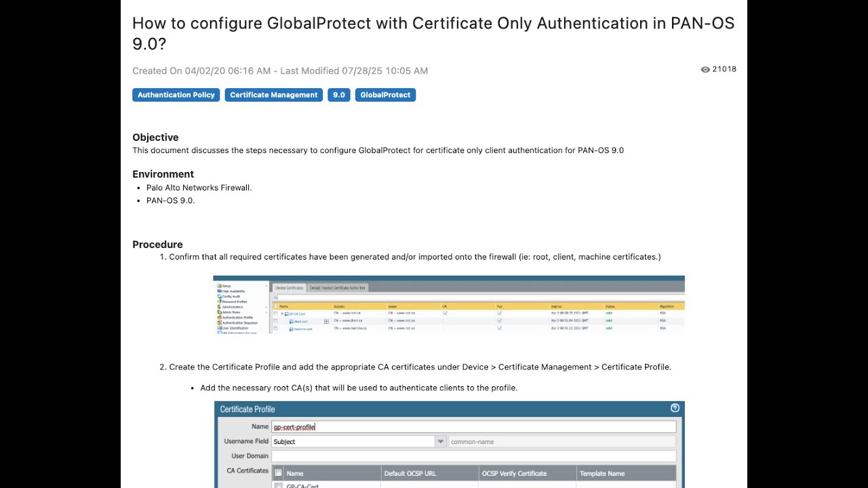This screenshot has width=868, height=488.
Task: Tick the machine-cert row checkbox
Action: point(275,329)
